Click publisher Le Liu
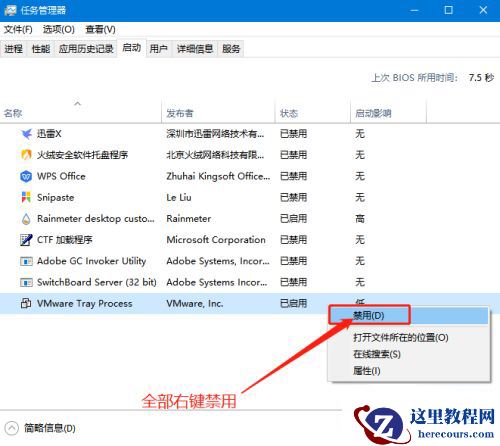Viewport: 500px width, 446px height. tap(179, 198)
